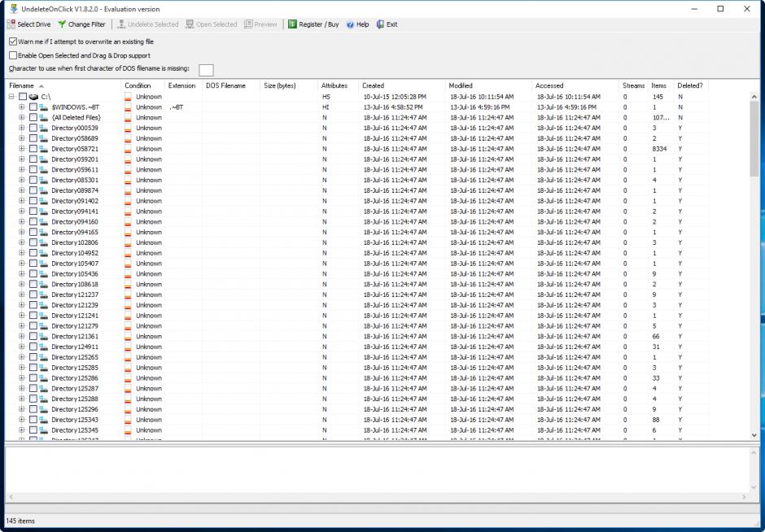
Task: Expand Directory121279 tree node
Action: [x=22, y=325]
